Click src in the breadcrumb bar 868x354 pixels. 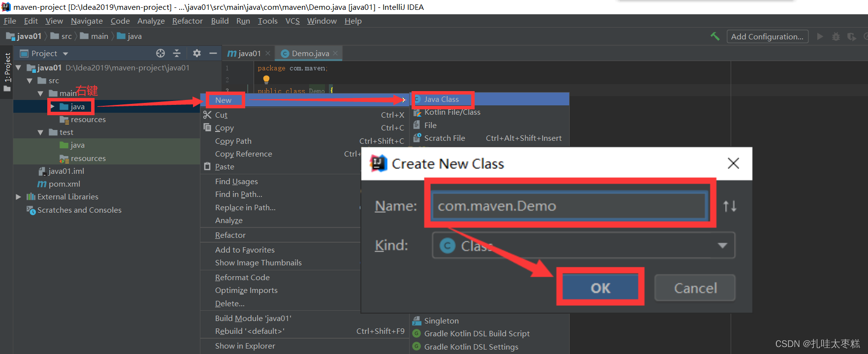click(61, 36)
